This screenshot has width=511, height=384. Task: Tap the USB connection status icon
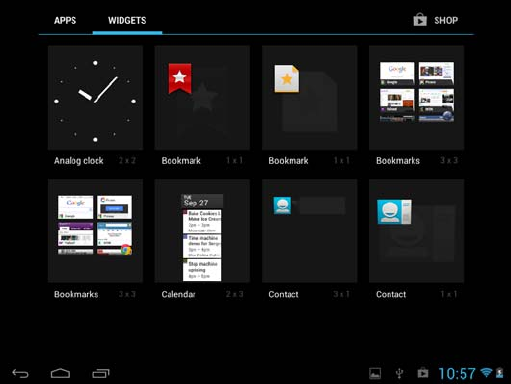(x=399, y=373)
